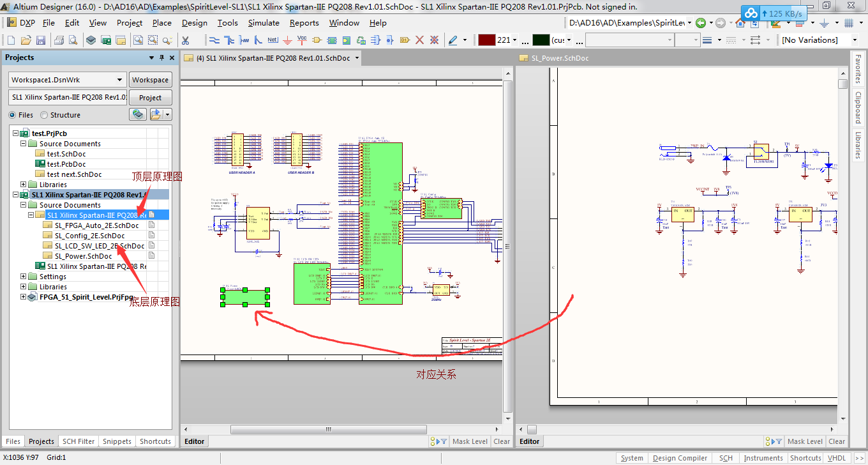Expand the Settings folder in tree
This screenshot has height=465, width=868.
tap(24, 277)
